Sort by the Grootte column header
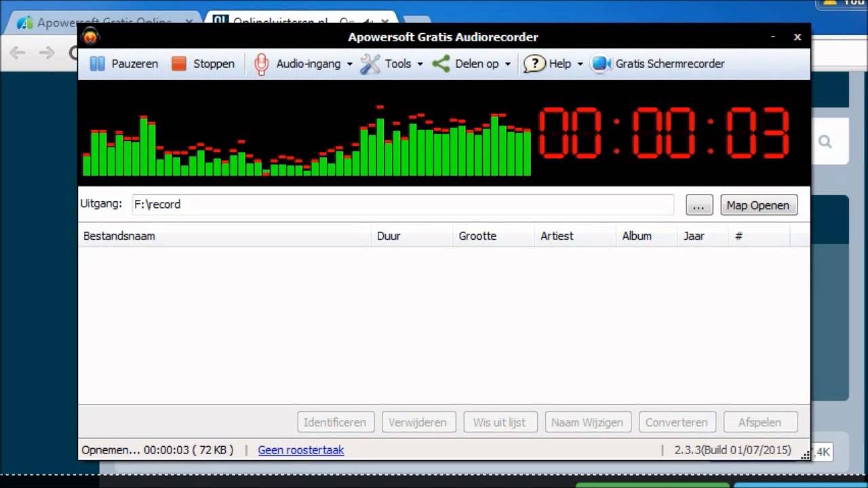Screen dimensions: 868x488 493,236
